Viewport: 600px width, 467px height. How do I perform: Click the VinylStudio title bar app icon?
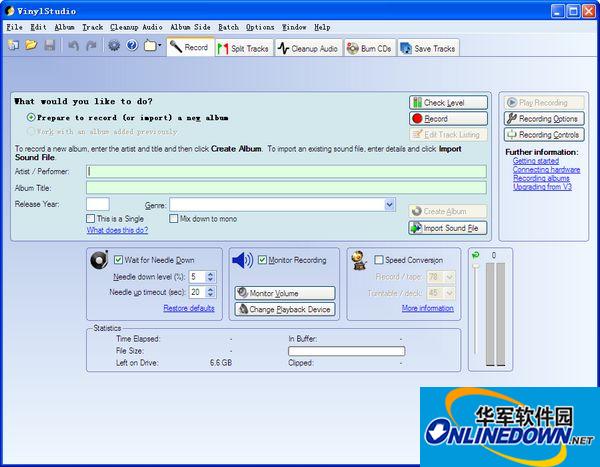pos(10,11)
